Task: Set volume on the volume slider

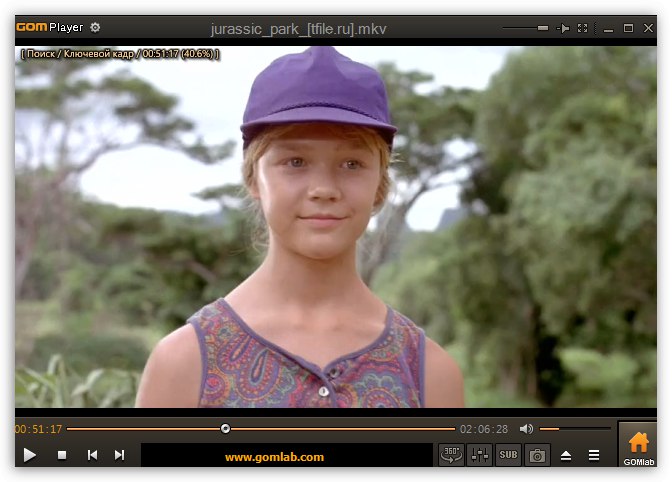Action: click(575, 428)
